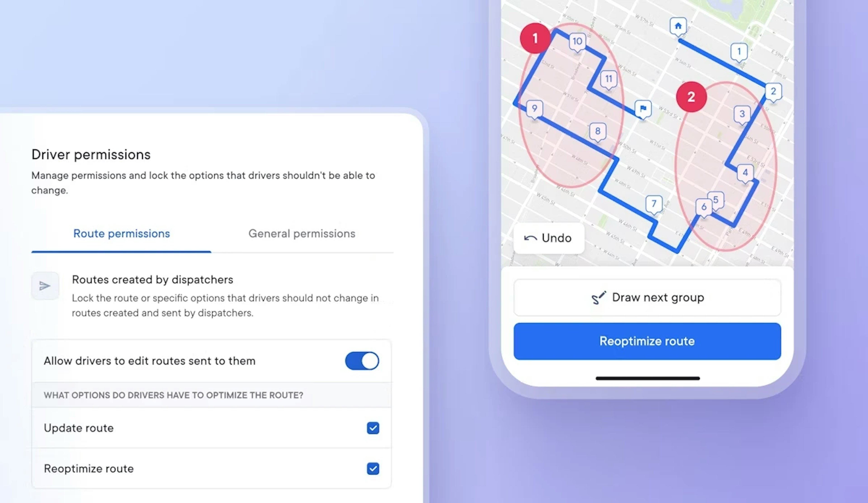Select the Route permissions tab
Screen dimensions: 868x503
click(121, 233)
